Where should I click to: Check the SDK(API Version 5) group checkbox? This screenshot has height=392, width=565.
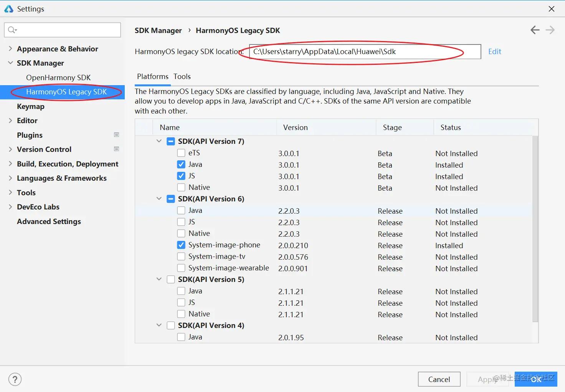point(171,279)
